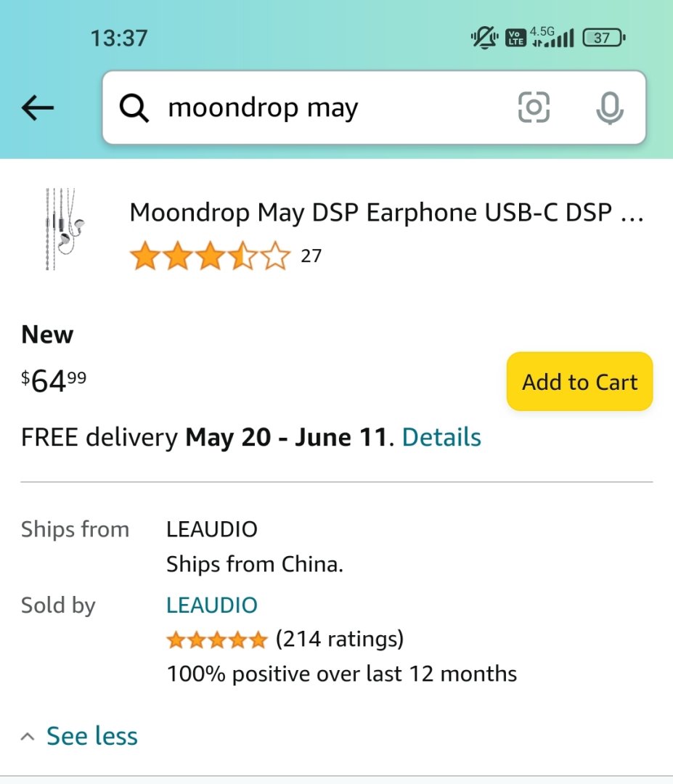Tap the signal strength bars icon
673x784 pixels.
[x=560, y=39]
